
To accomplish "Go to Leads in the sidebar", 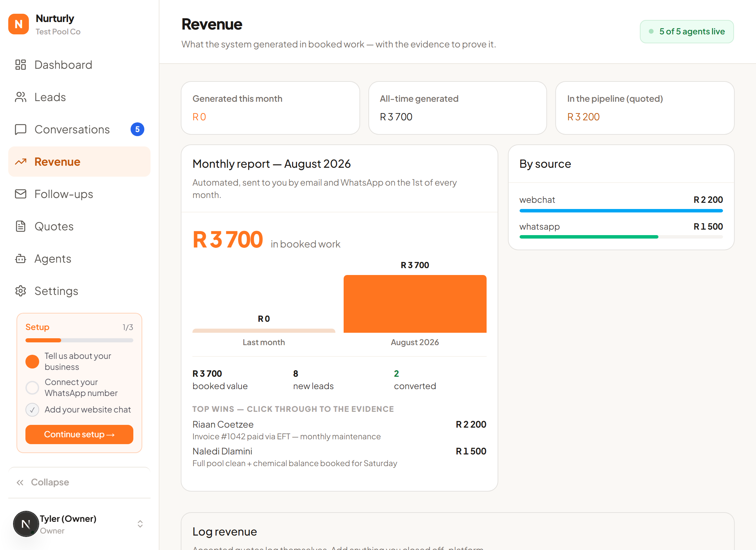I will point(79,97).
